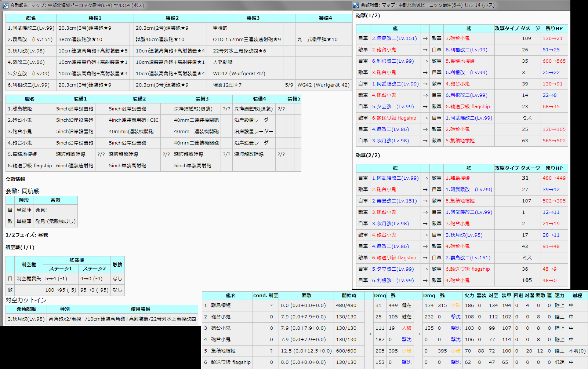Select 1.阿武隈改二(Lv.99) row in friendly equipment table
The image size is (588, 369).
point(31,28)
